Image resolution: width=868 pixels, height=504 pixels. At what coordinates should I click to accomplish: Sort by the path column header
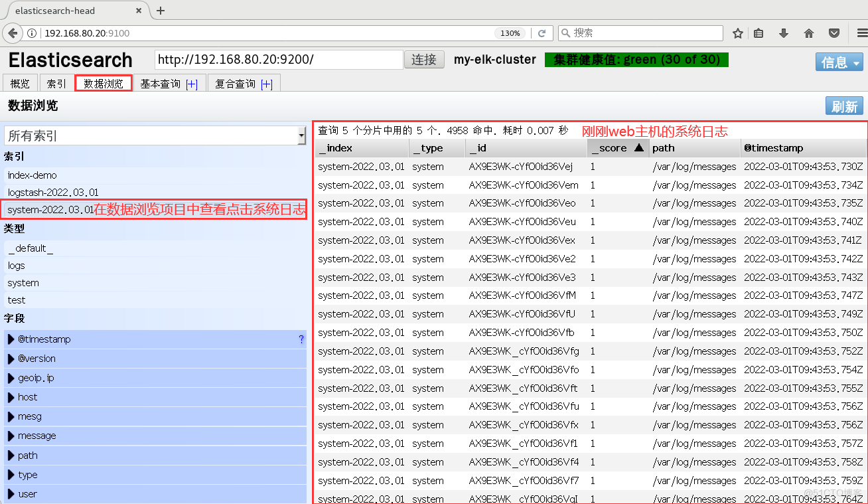(x=695, y=148)
